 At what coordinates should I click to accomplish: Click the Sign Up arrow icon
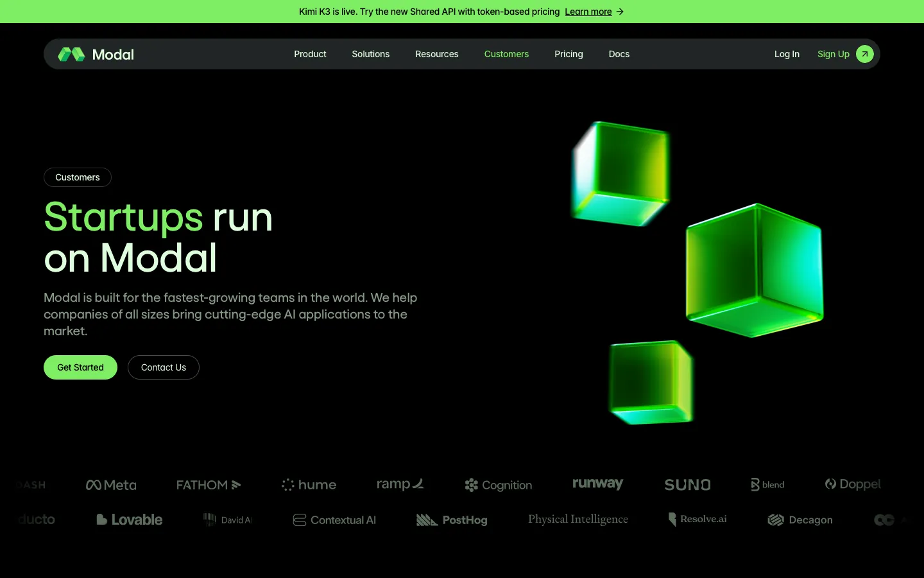point(865,54)
